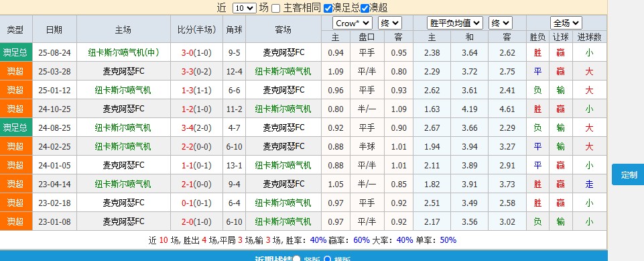Click the corner count 13-1
644x261 pixels.
pyautogui.click(x=234, y=165)
